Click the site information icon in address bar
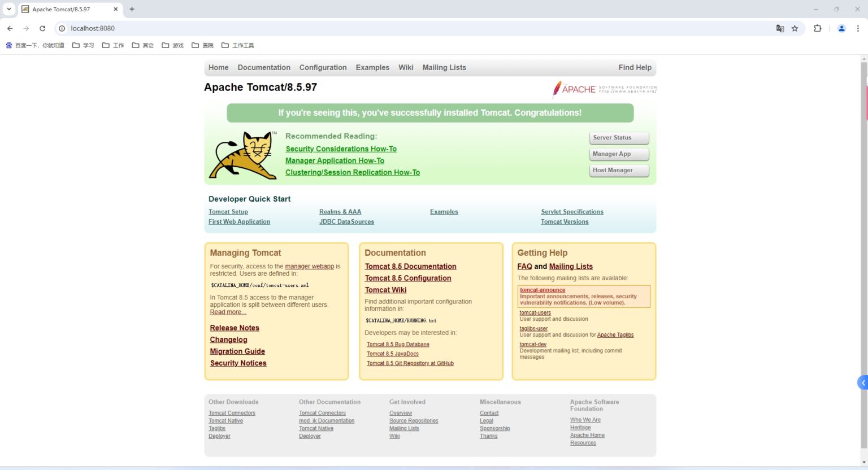868x470 pixels. [x=62, y=28]
